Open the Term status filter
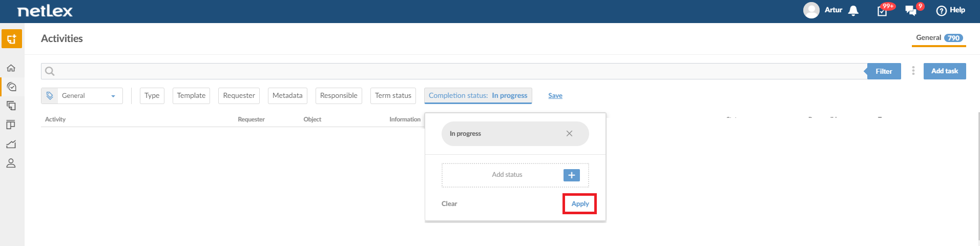This screenshot has width=980, height=246. [393, 96]
